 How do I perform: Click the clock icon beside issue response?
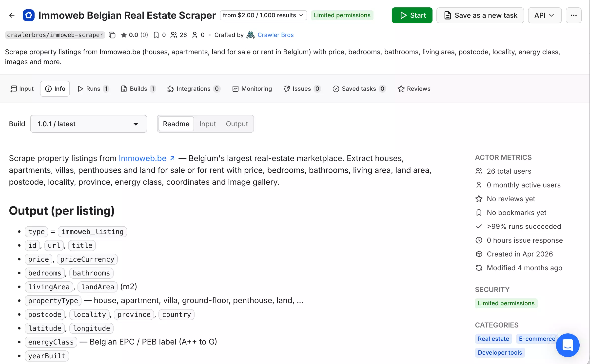[x=479, y=240]
